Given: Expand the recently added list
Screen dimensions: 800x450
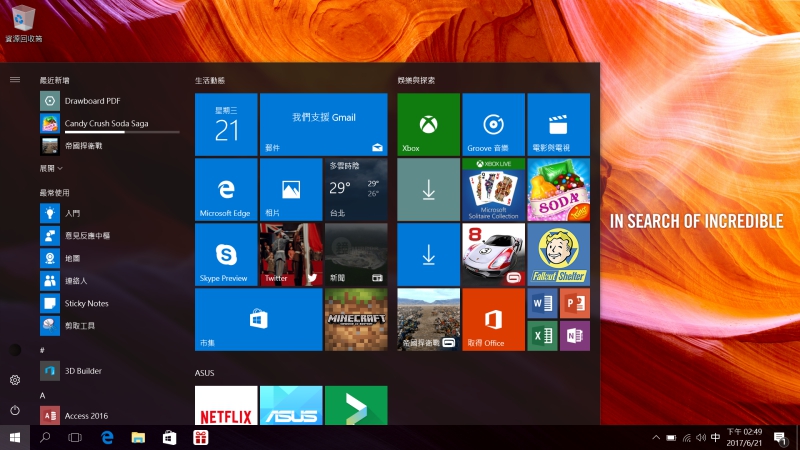Looking at the screenshot, I should point(51,168).
